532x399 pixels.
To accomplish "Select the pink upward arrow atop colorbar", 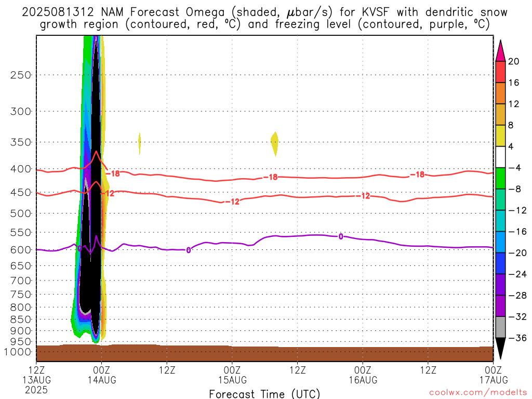I will coord(500,50).
